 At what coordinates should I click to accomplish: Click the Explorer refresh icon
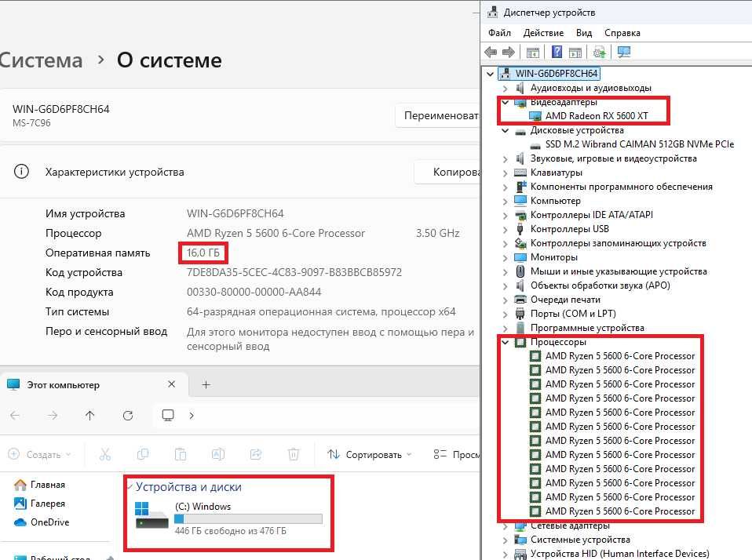point(128,416)
